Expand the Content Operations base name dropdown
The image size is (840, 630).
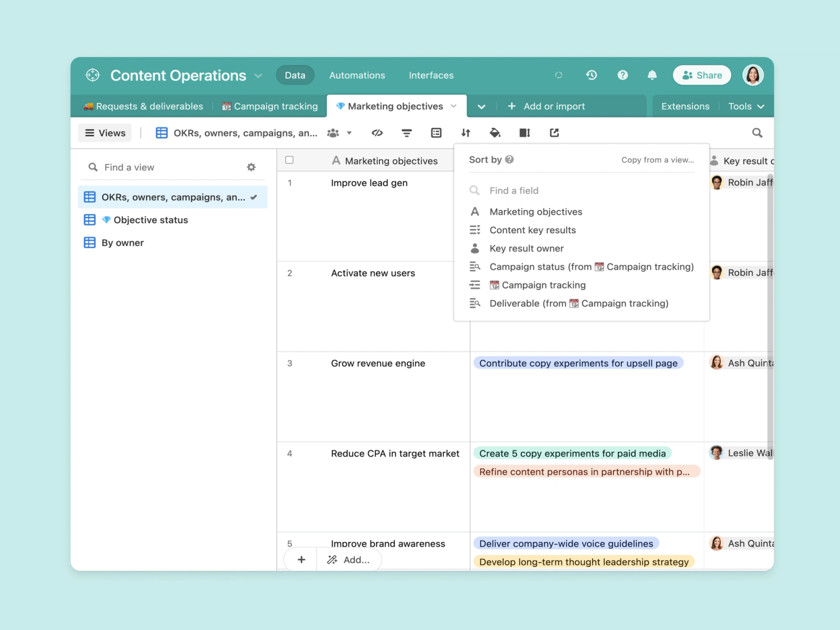pyautogui.click(x=258, y=76)
